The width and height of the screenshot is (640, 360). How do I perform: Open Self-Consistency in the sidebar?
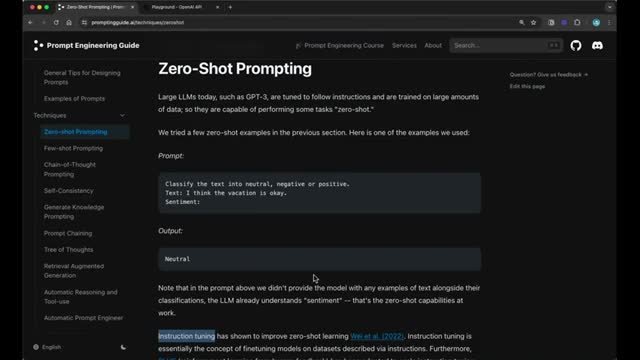(69, 191)
